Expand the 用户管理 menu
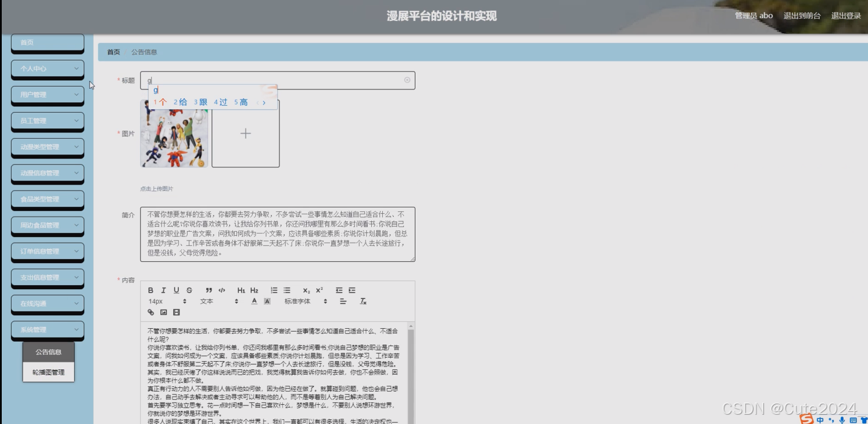 pyautogui.click(x=48, y=95)
